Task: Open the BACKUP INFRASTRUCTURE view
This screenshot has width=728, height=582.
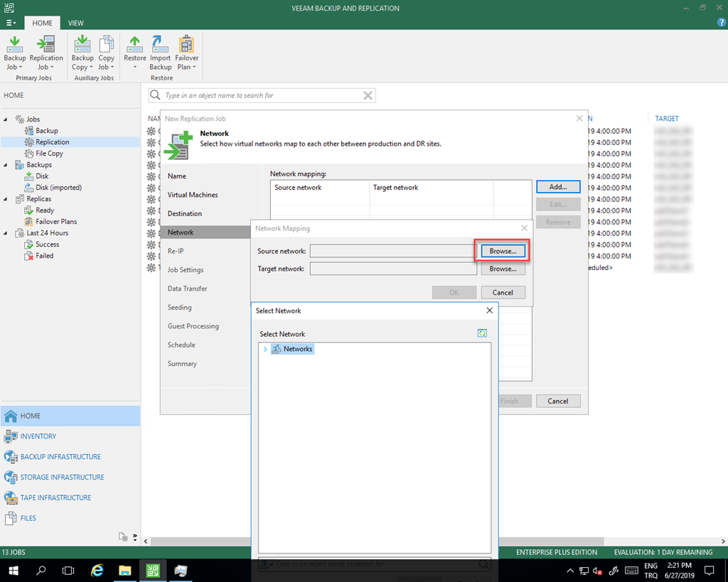Action: click(70, 457)
